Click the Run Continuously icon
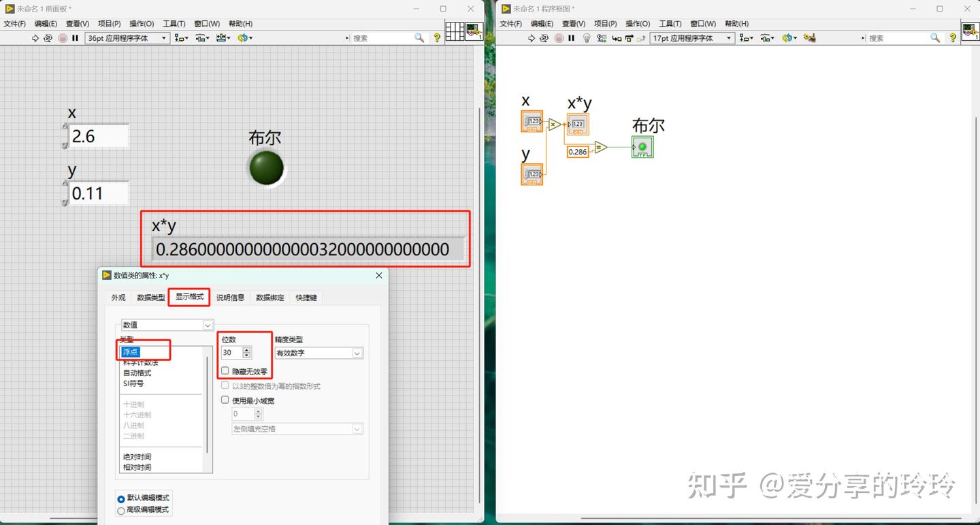The width and height of the screenshot is (980, 525). coord(47,37)
